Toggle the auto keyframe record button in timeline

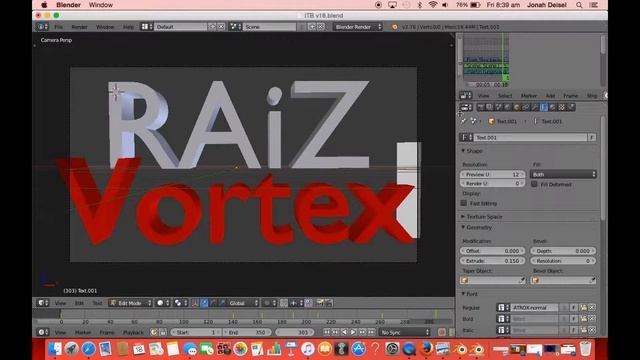click(442, 332)
